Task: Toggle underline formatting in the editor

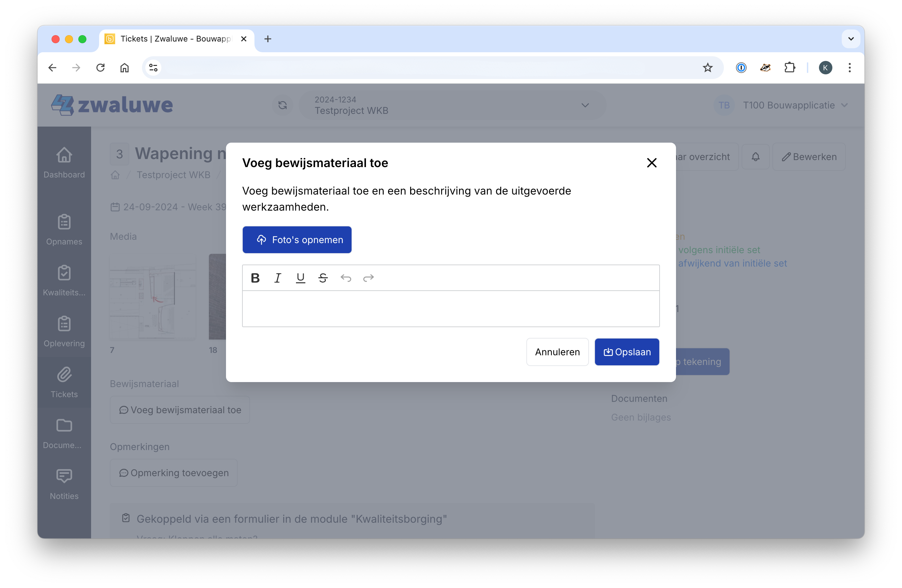Action: tap(301, 278)
